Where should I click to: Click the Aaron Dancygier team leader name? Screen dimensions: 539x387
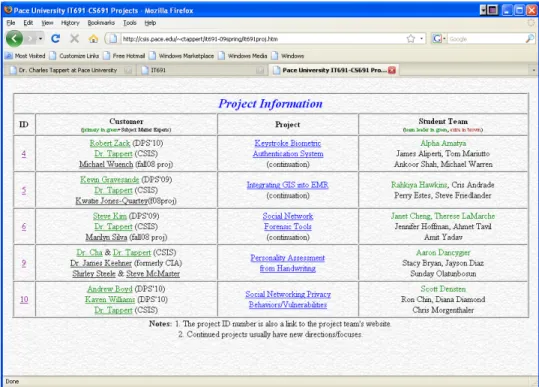(443, 253)
